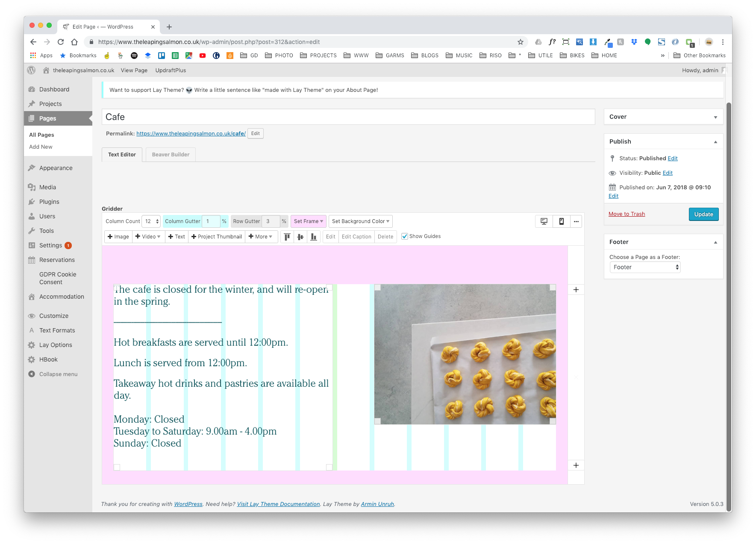Reload the browser page

61,42
